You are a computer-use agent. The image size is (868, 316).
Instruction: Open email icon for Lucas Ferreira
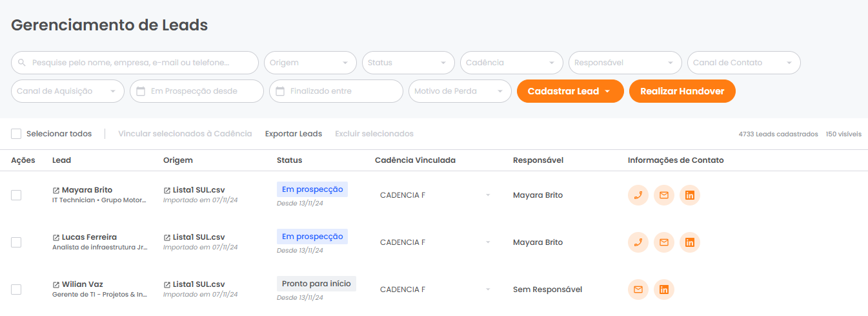click(664, 242)
